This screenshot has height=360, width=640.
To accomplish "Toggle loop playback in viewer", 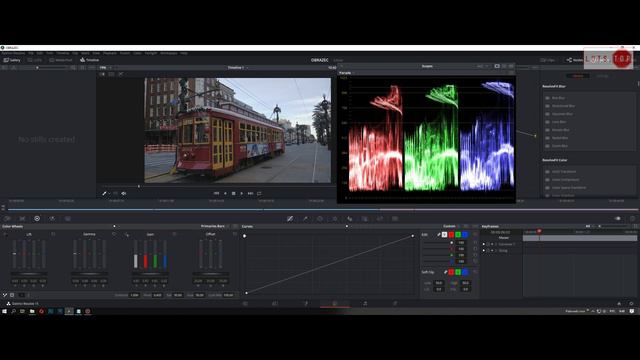I will coord(259,193).
